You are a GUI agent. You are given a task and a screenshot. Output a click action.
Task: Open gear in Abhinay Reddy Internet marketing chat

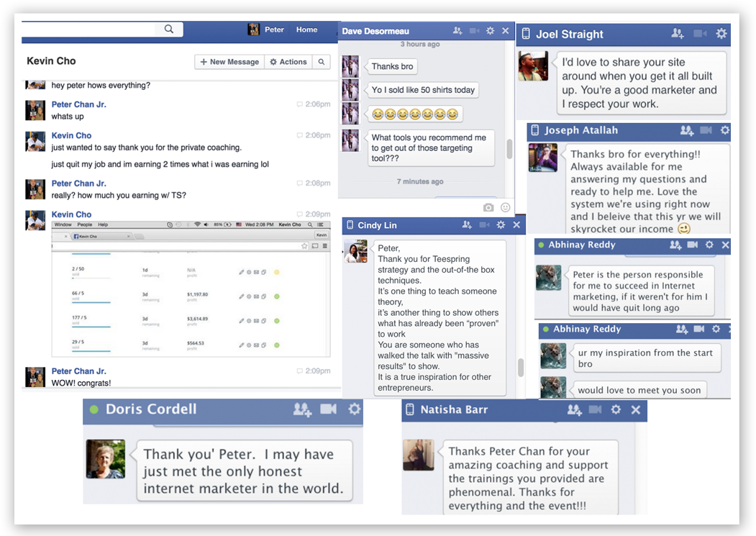pos(709,245)
